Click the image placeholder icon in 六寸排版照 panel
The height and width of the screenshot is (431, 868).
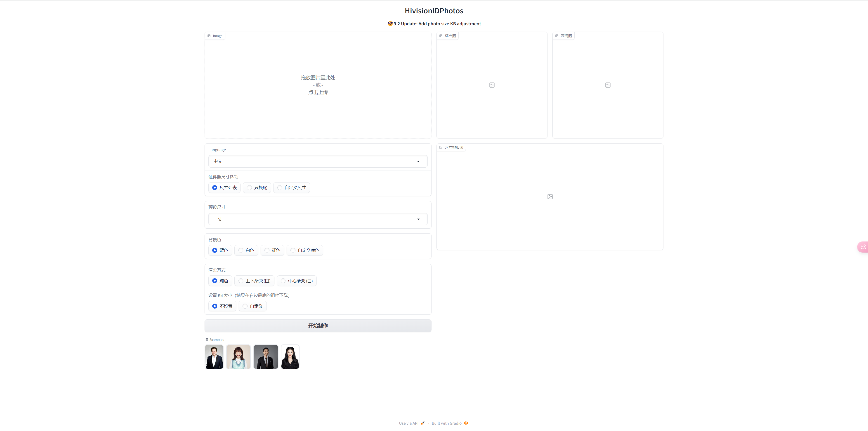550,197
